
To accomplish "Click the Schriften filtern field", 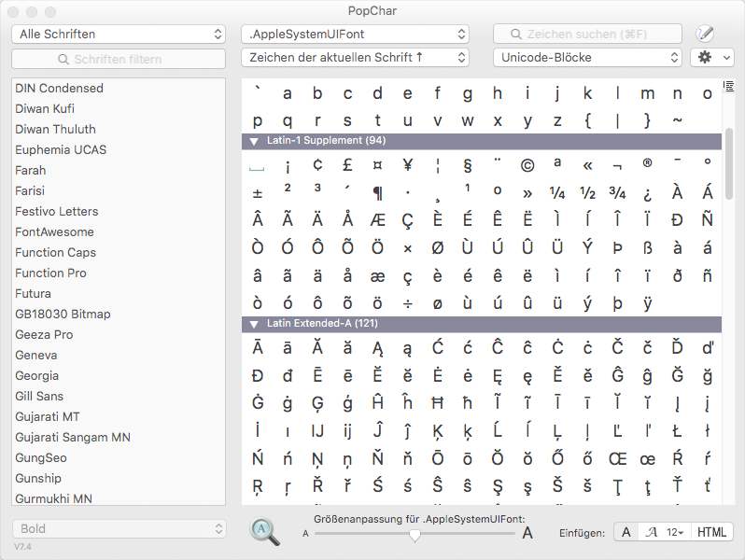I will [x=119, y=59].
